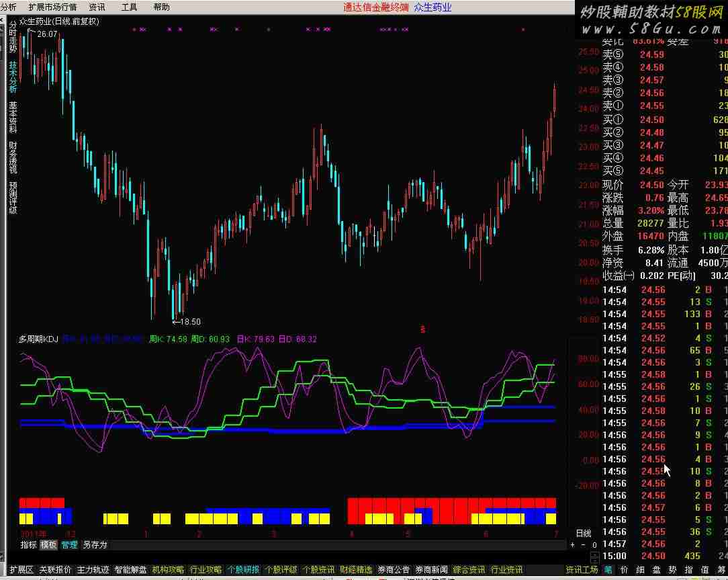Open the 券商公告 broker announcements link
Image resolution: width=728 pixels, height=580 pixels.
pyautogui.click(x=394, y=570)
